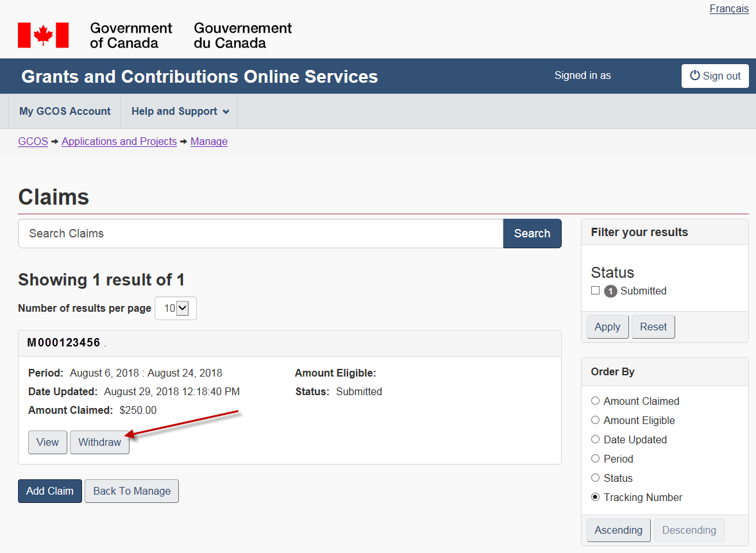Click Back To Manage button

tap(131, 491)
